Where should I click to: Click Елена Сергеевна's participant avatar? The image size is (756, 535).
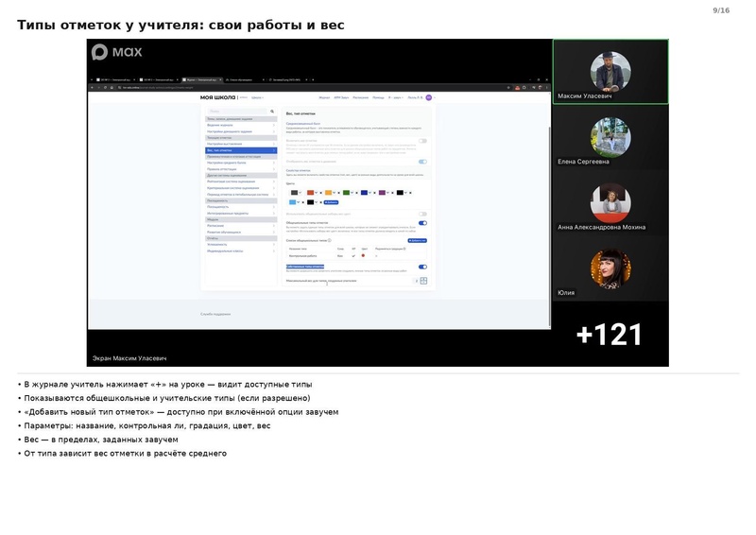[x=610, y=137]
